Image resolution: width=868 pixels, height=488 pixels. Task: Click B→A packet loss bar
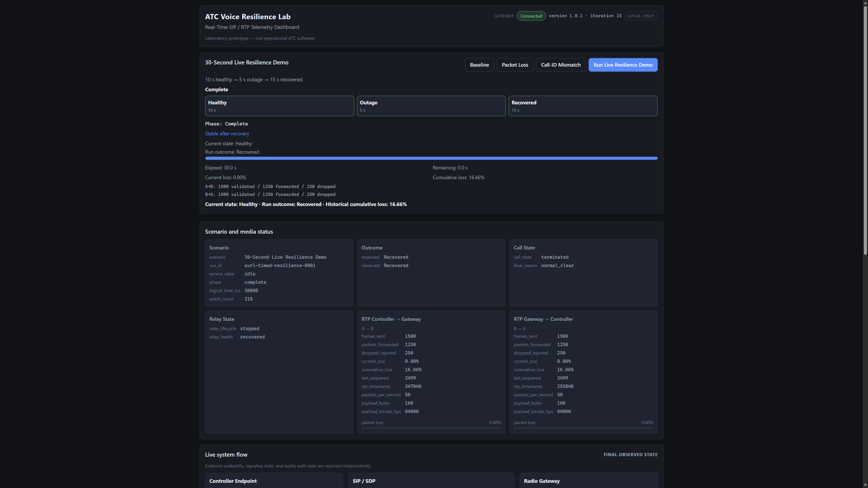(583, 428)
